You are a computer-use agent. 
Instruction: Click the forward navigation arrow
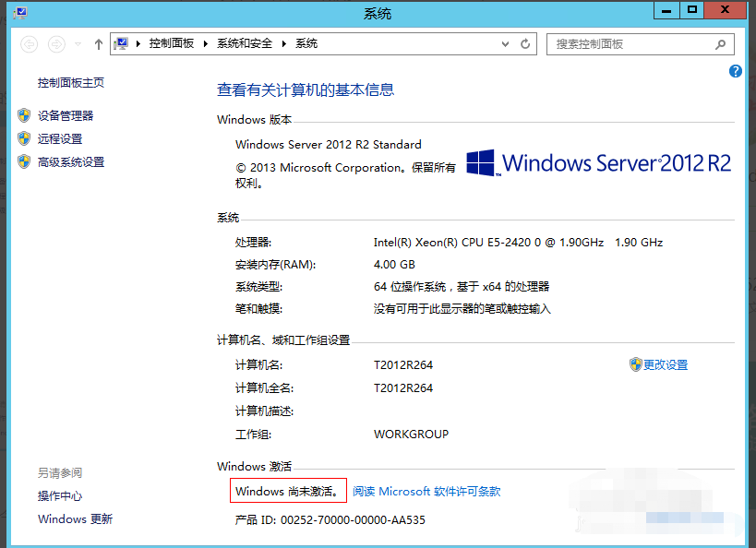point(55,43)
